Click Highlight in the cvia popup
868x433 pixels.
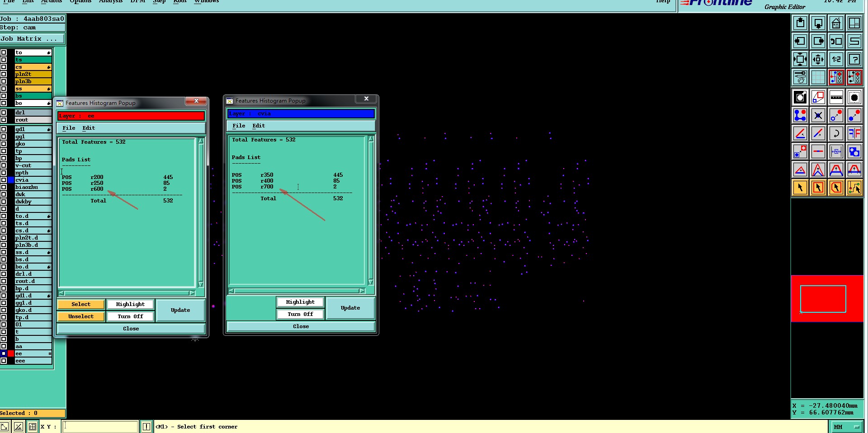(x=300, y=302)
